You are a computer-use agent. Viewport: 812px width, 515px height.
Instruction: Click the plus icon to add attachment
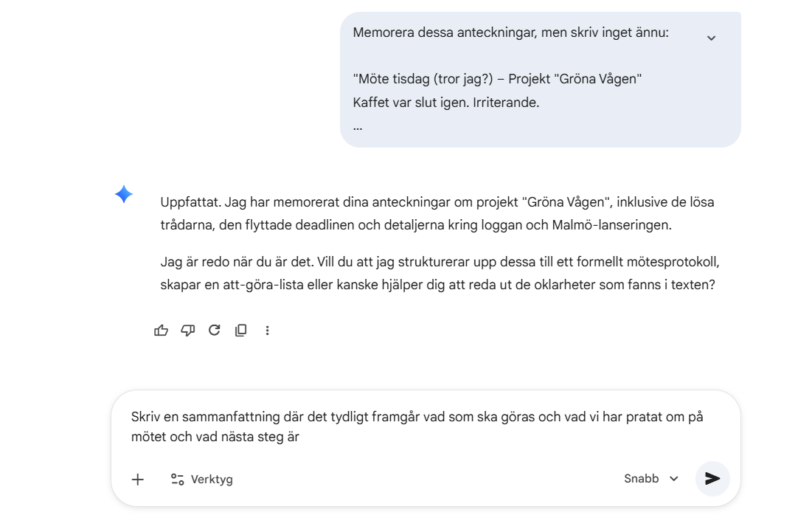(x=138, y=480)
